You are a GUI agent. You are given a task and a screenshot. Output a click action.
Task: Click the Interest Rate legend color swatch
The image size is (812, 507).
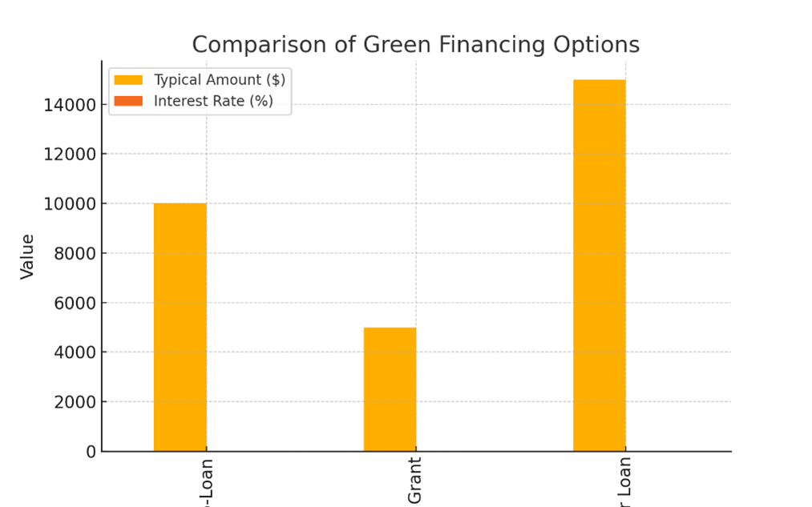(128, 101)
